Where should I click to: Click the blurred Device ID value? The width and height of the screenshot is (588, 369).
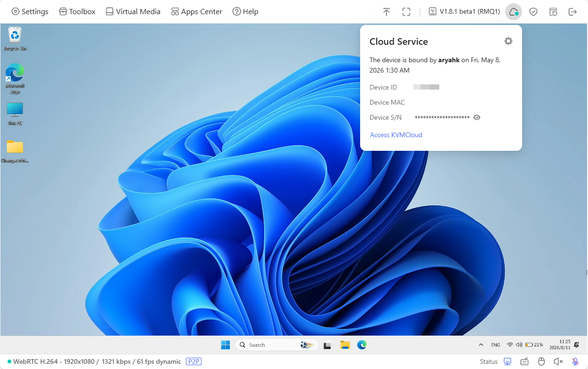(426, 87)
